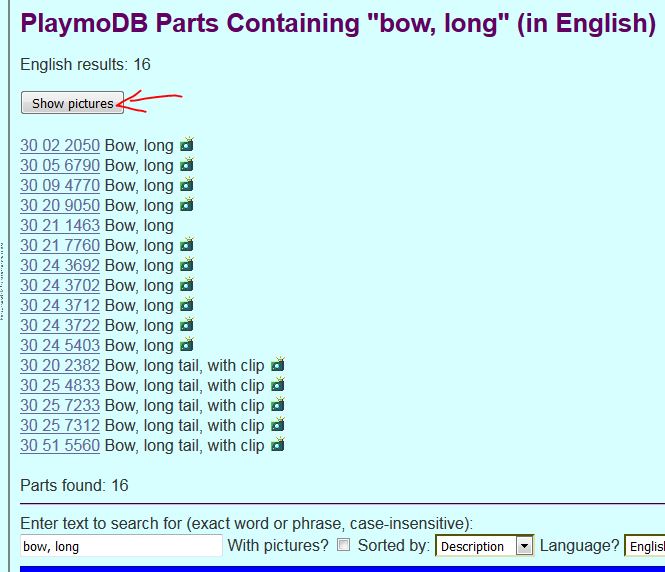Click the Show pictures button
Viewport: 665px width, 572px height.
[72, 103]
